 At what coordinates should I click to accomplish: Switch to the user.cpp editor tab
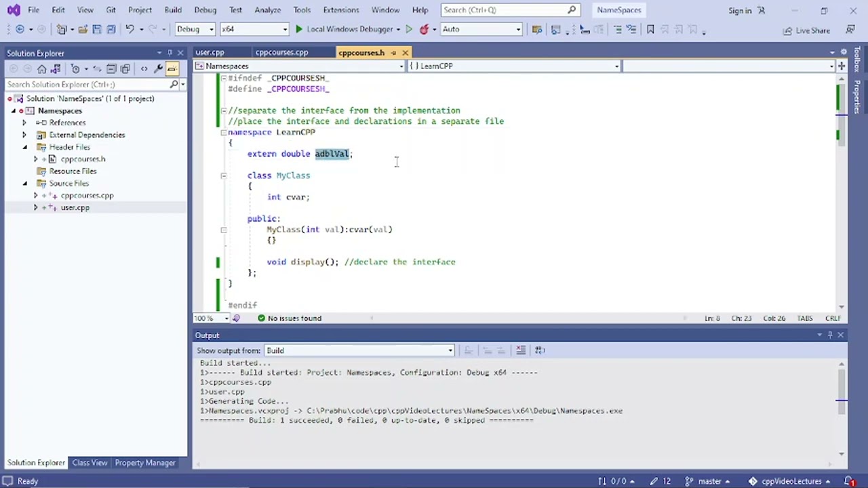(210, 52)
